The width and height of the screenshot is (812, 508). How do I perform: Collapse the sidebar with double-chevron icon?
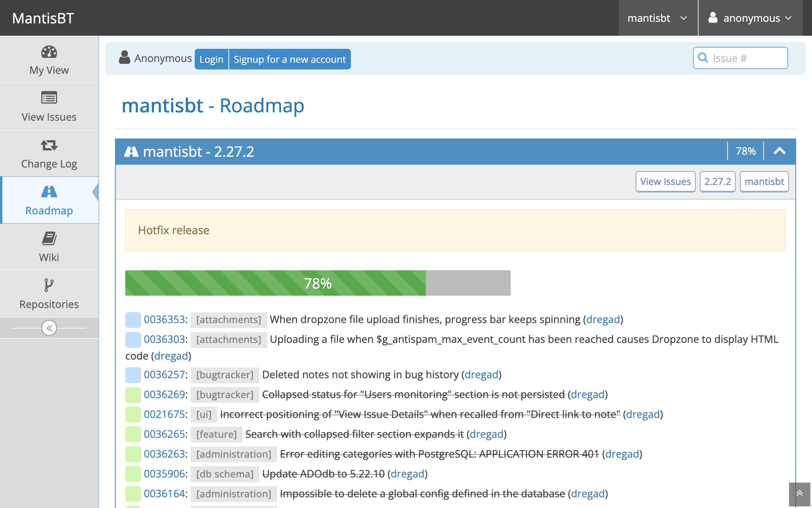pos(49,328)
